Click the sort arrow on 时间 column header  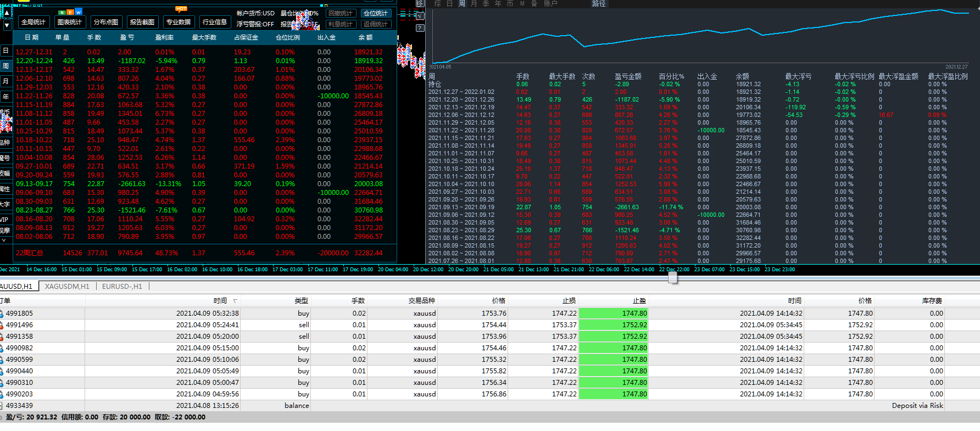click(x=235, y=301)
